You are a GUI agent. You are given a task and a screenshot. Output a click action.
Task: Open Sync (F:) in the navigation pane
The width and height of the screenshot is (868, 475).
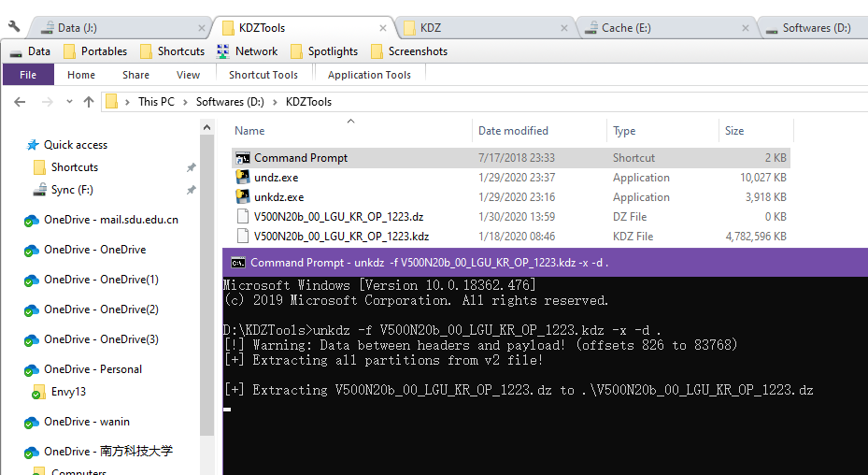click(x=64, y=190)
